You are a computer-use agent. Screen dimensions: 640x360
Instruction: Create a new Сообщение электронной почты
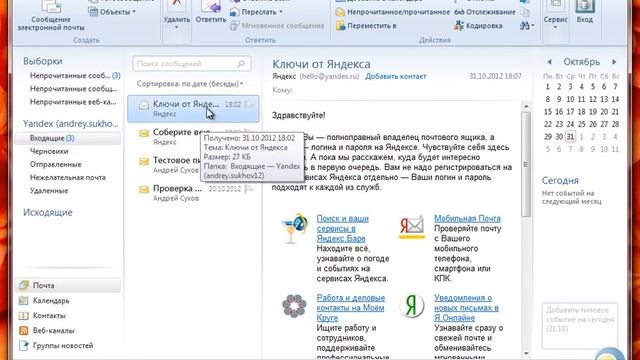51,16
